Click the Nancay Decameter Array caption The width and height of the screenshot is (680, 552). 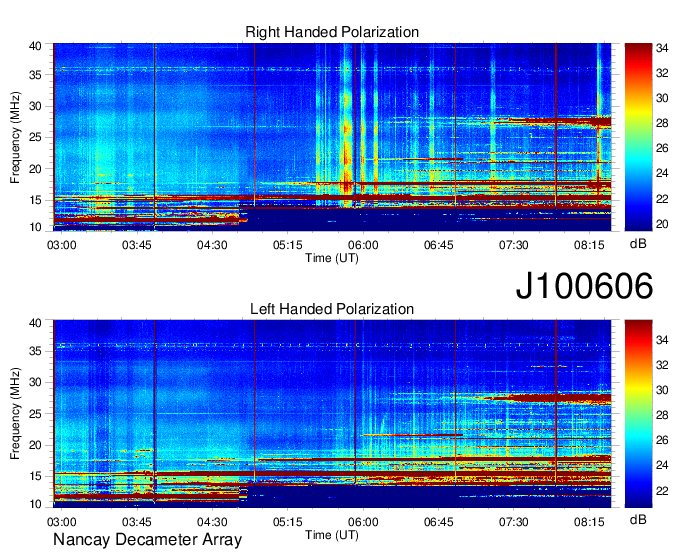(147, 540)
